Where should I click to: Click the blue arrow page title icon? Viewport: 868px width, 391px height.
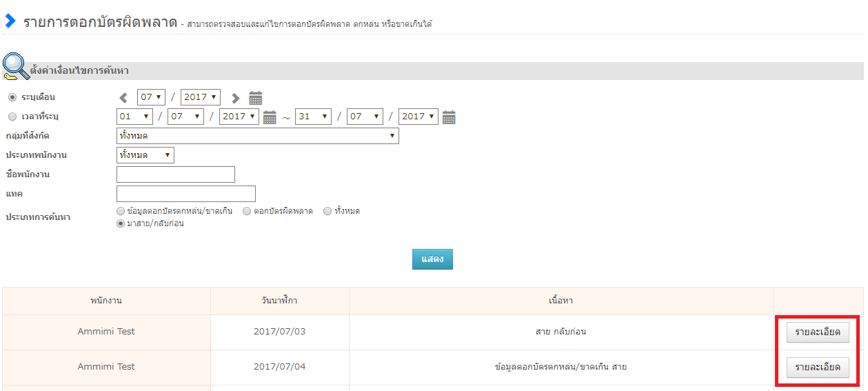coord(10,21)
